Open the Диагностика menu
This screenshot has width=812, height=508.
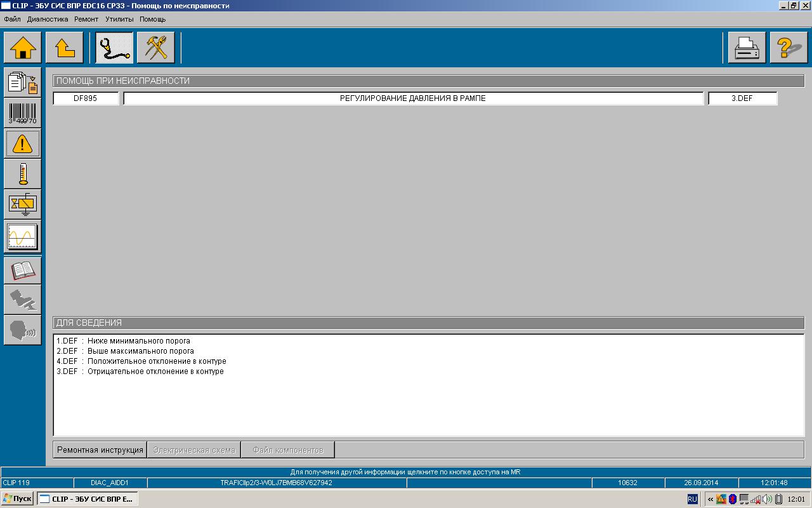click(x=48, y=19)
